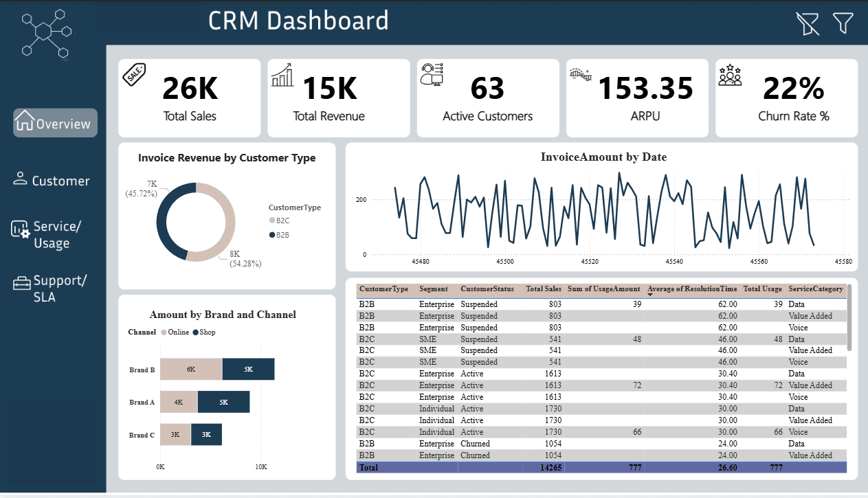868x498 pixels.
Task: Click the chart-gear icon beside Service/Usage
Action: [21, 229]
